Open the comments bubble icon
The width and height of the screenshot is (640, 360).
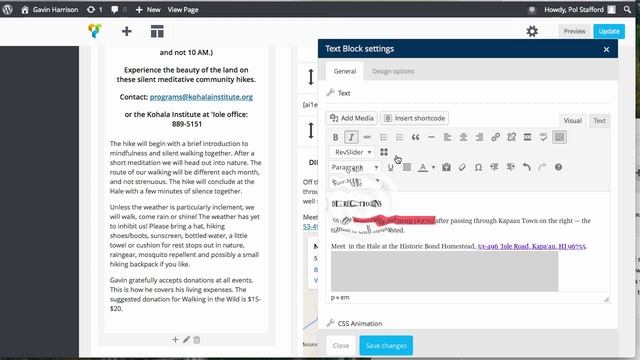(118, 9)
